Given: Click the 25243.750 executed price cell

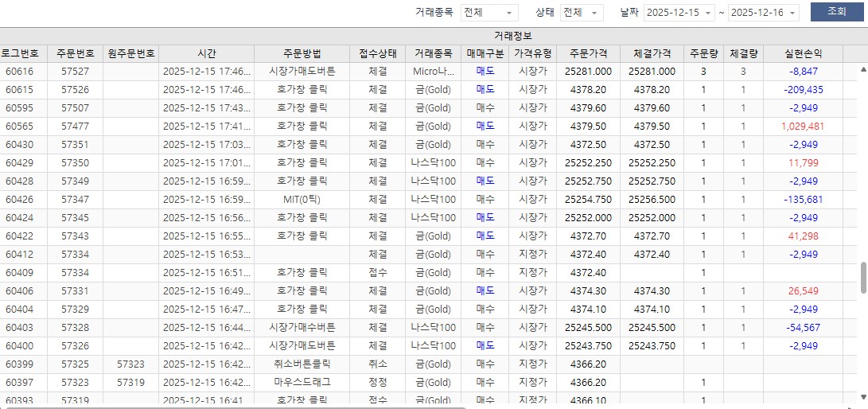Looking at the screenshot, I should coord(652,345).
